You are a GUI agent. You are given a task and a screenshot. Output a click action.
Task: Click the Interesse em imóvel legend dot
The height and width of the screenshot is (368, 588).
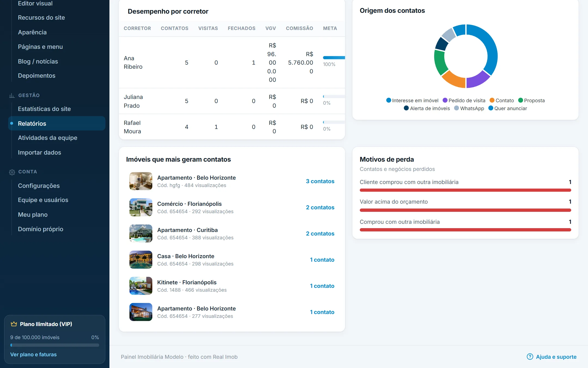click(389, 100)
